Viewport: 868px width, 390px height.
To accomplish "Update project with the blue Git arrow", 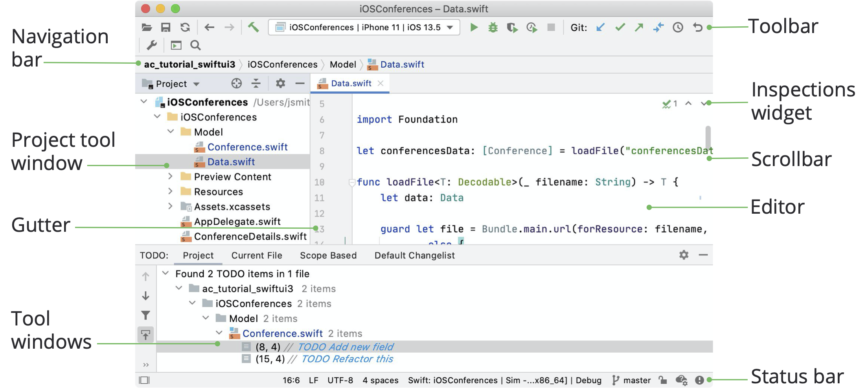I will tap(600, 27).
